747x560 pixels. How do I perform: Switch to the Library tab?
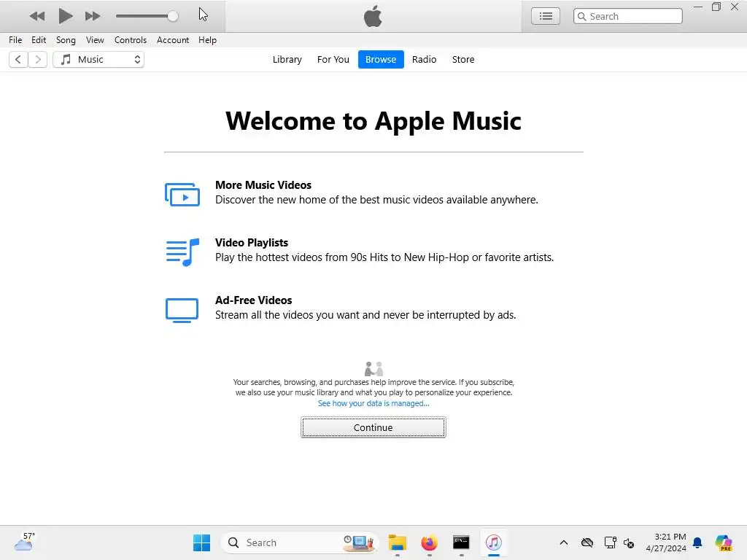pyautogui.click(x=287, y=60)
